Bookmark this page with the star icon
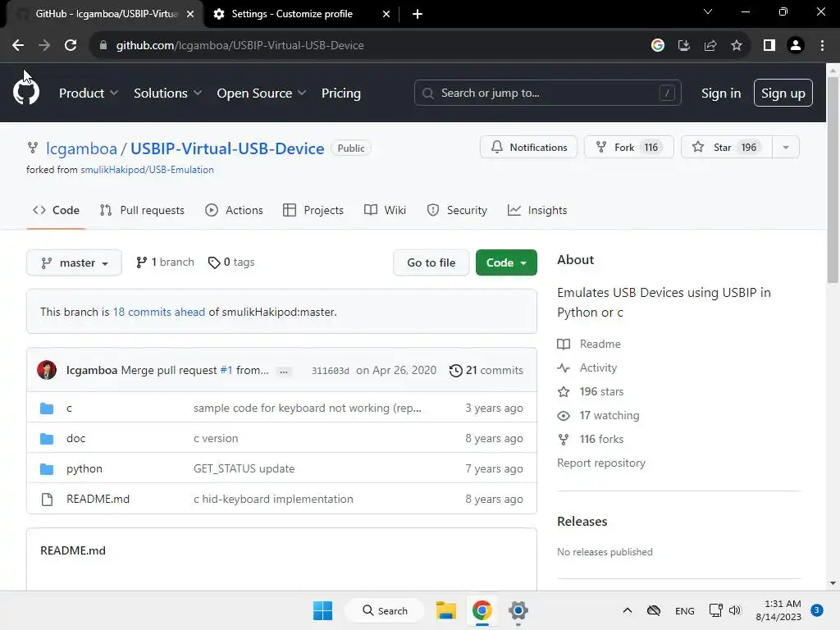 [737, 46]
